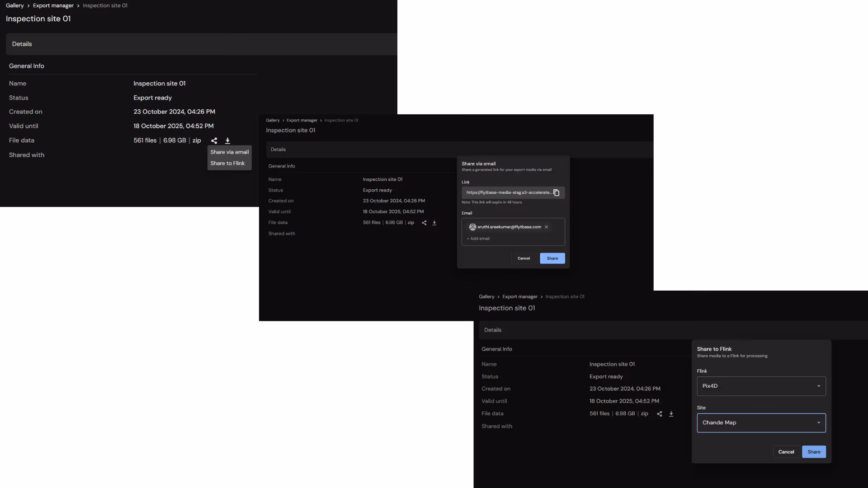Click Add email field
The image size is (868, 488).
[480, 239]
